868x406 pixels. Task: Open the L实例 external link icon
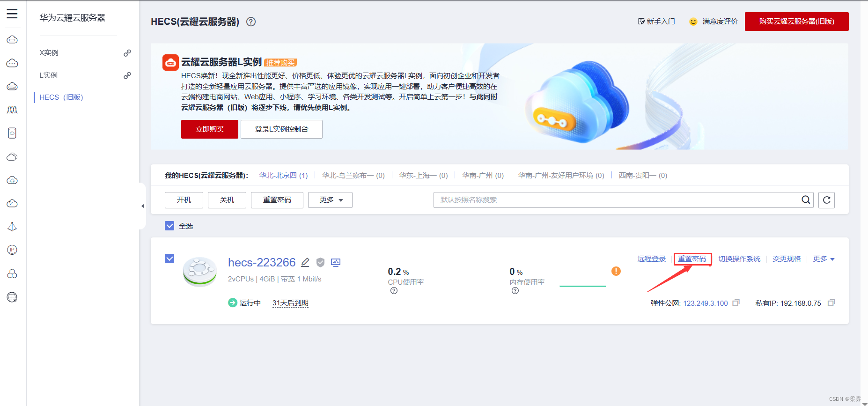127,75
